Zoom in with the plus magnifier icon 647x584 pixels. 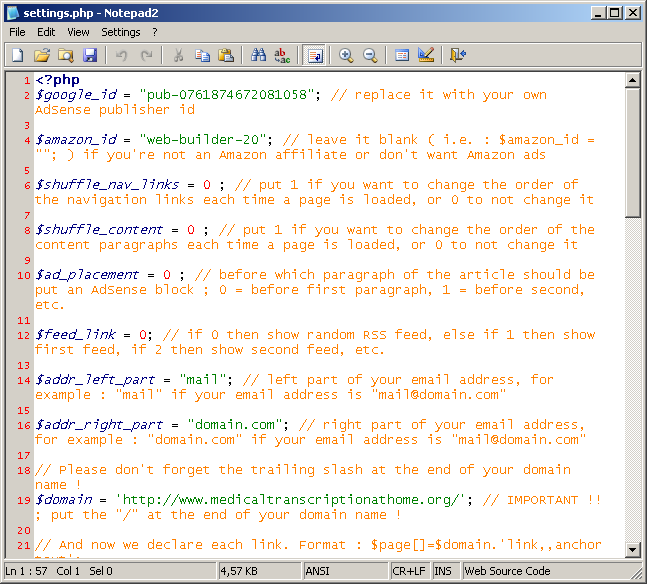pyautogui.click(x=346, y=55)
